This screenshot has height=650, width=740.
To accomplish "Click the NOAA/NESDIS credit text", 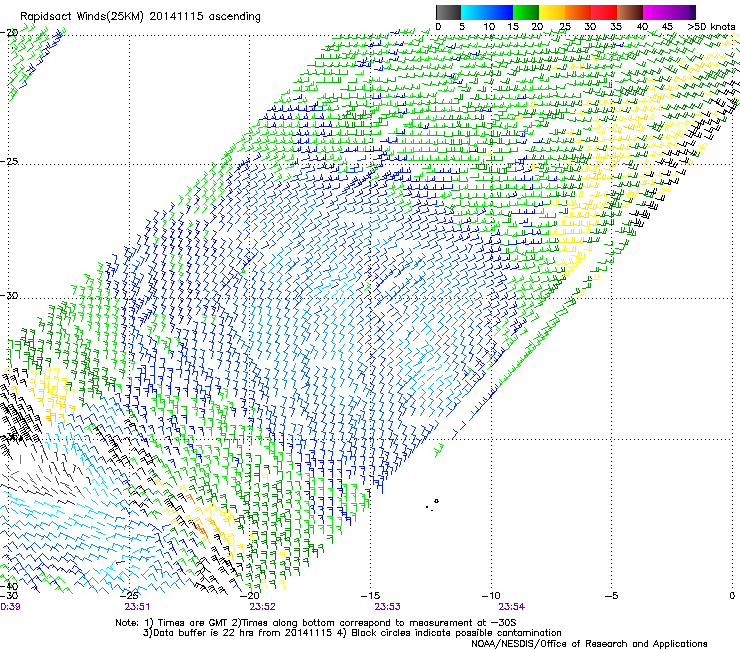I will click(589, 644).
